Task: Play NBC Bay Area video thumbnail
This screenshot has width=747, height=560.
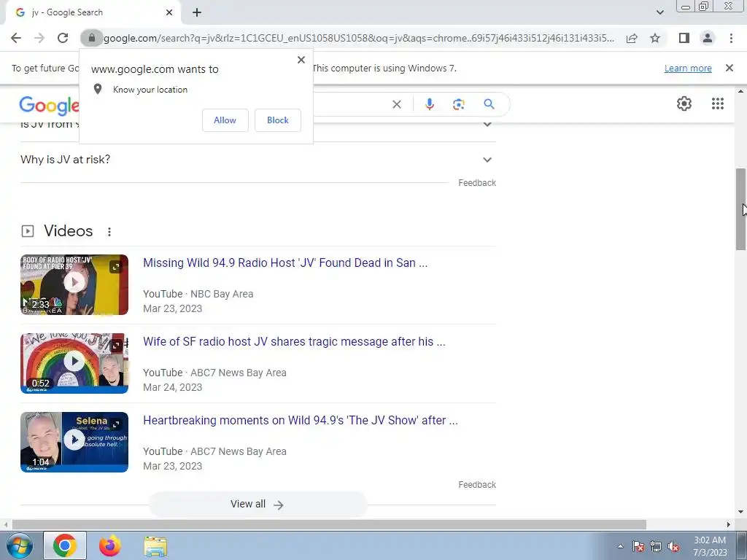Action: click(74, 285)
